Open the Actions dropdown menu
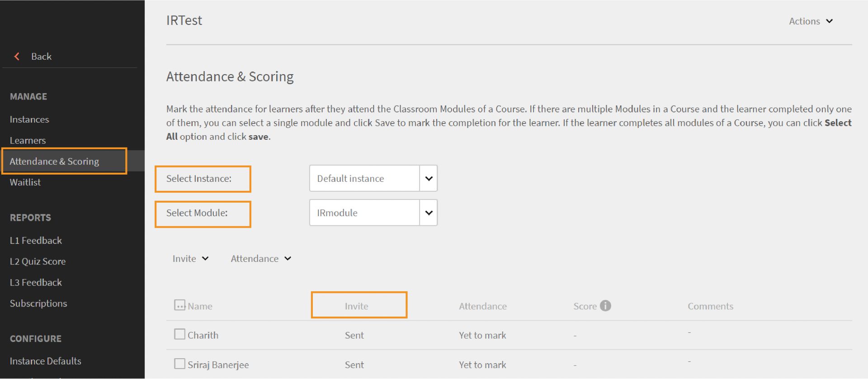This screenshot has width=868, height=379. point(811,21)
